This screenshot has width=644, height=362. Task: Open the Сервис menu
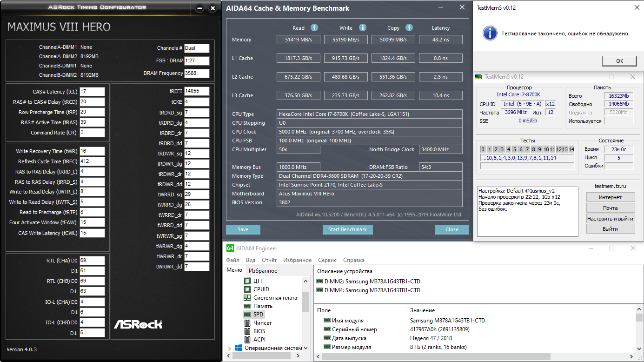[x=328, y=260]
